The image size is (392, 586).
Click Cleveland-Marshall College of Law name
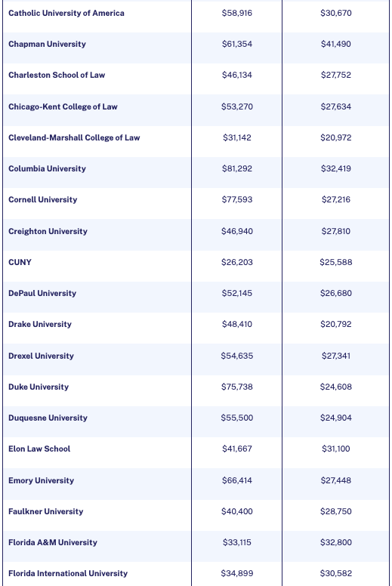[x=74, y=138]
